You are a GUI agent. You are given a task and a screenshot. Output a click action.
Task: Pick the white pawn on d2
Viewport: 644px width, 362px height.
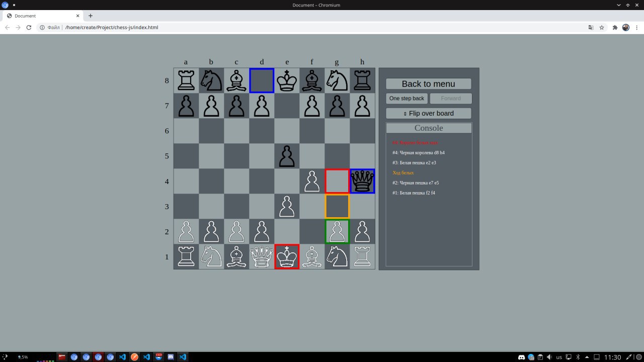[262, 231]
